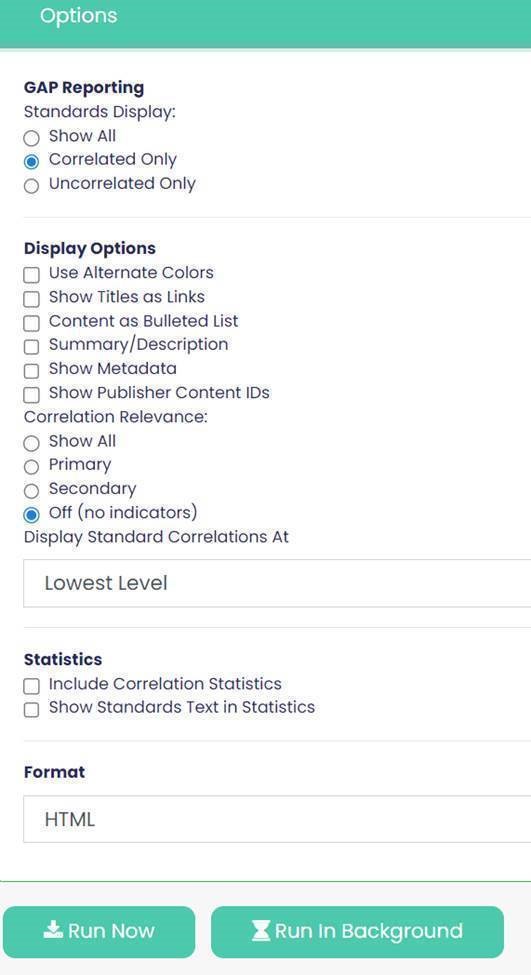Select Correlated Only radio button
531x975 pixels.
click(31, 162)
